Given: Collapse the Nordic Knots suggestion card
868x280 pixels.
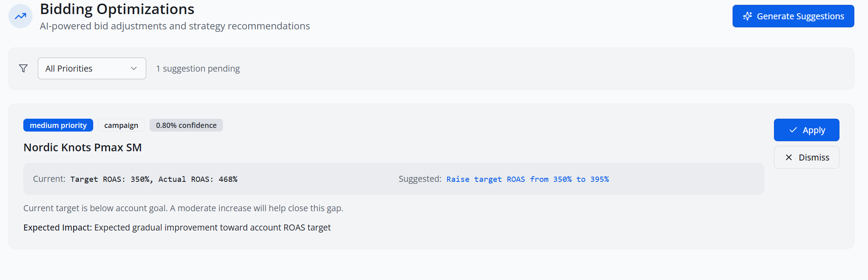Looking at the screenshot, I should (82, 147).
